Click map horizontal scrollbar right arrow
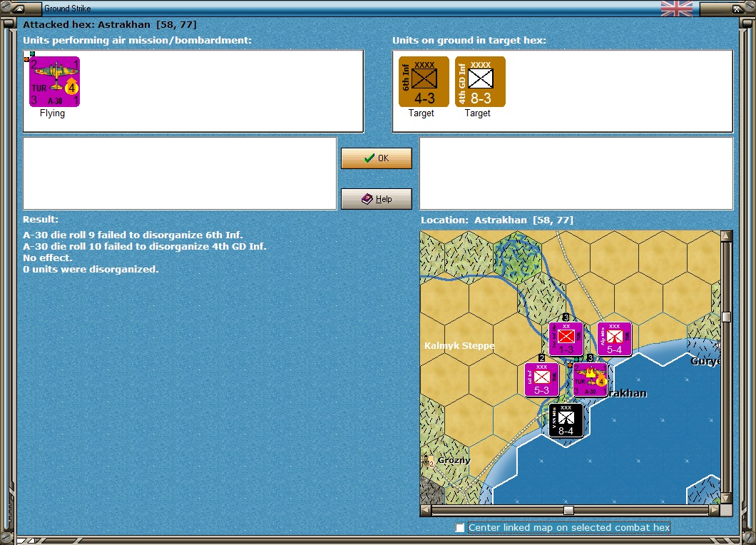Image resolution: width=756 pixels, height=545 pixels. coord(715,510)
